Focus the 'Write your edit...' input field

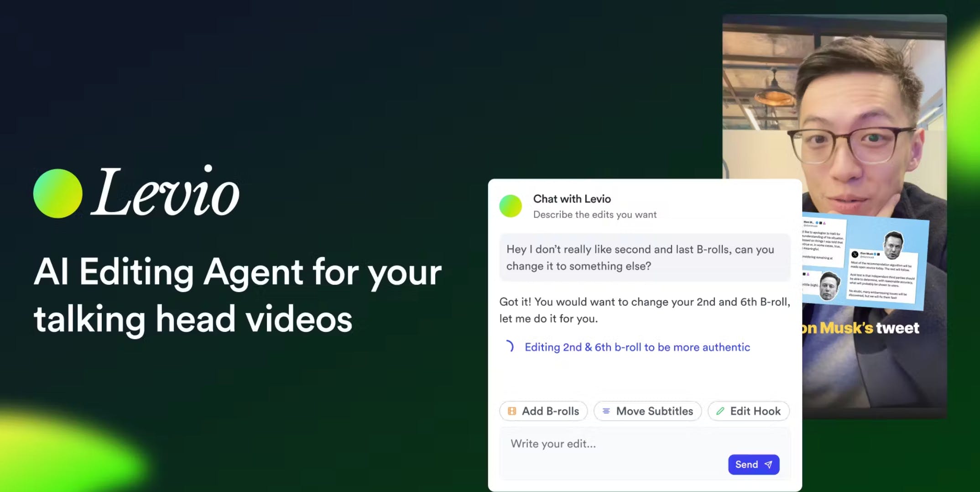click(x=645, y=453)
